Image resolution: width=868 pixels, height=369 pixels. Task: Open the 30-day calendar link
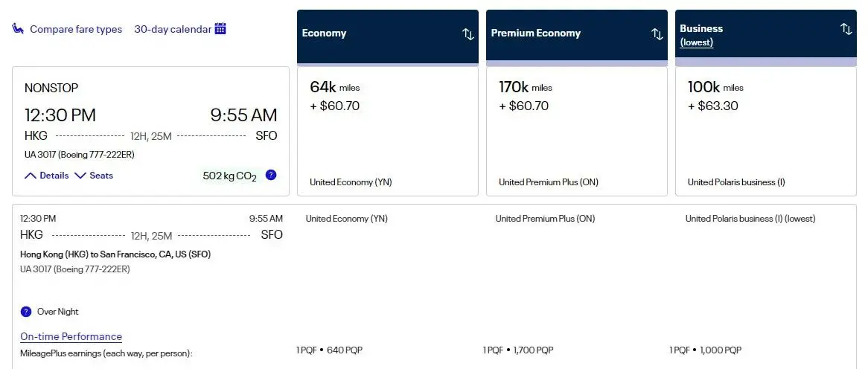173,29
